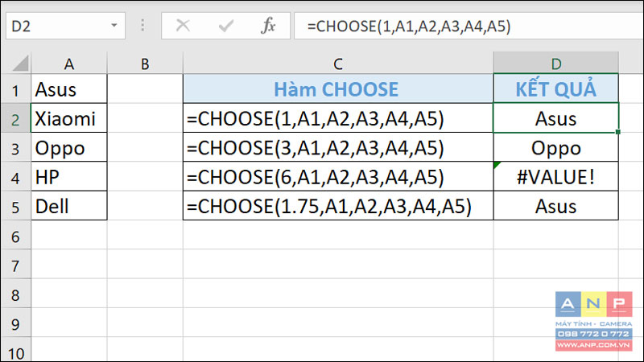644x362 pixels.
Task: Click the Name Box showing D2
Action: tap(65, 26)
